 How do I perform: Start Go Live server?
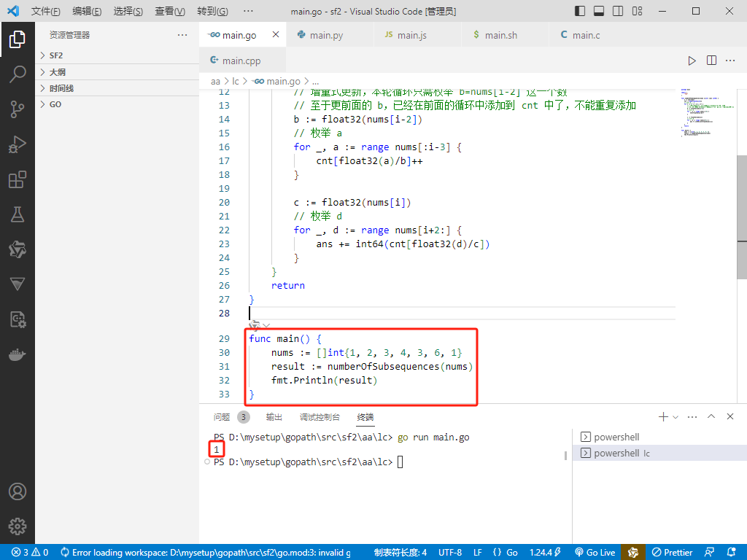[x=595, y=553]
